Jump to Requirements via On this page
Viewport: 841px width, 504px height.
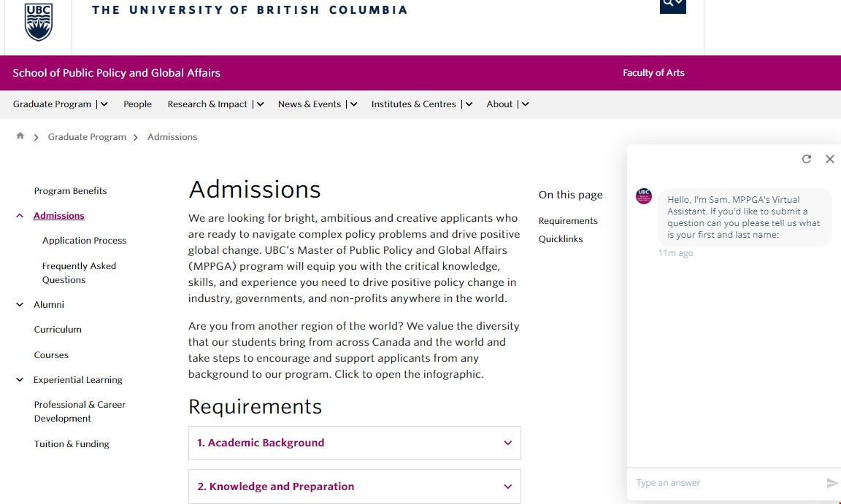point(568,220)
